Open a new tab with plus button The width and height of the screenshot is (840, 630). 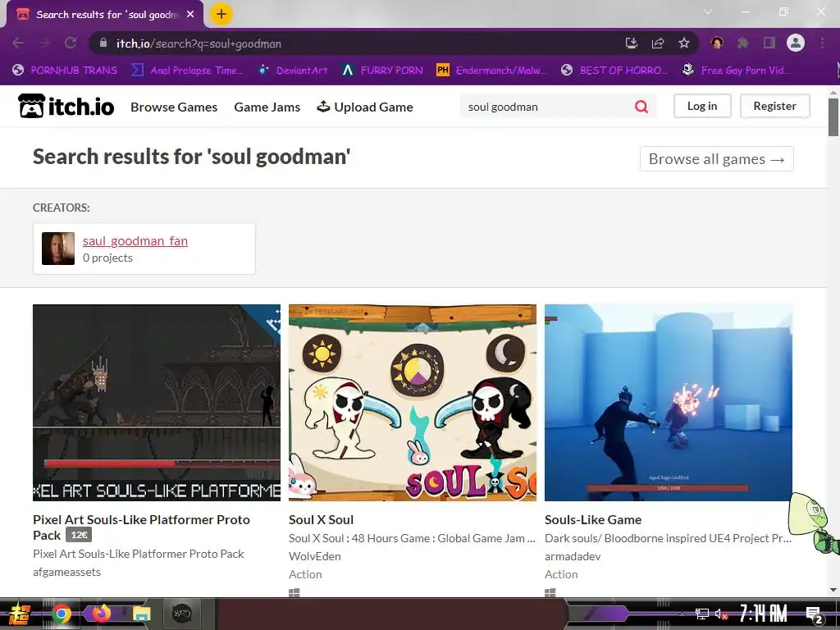[x=221, y=14]
